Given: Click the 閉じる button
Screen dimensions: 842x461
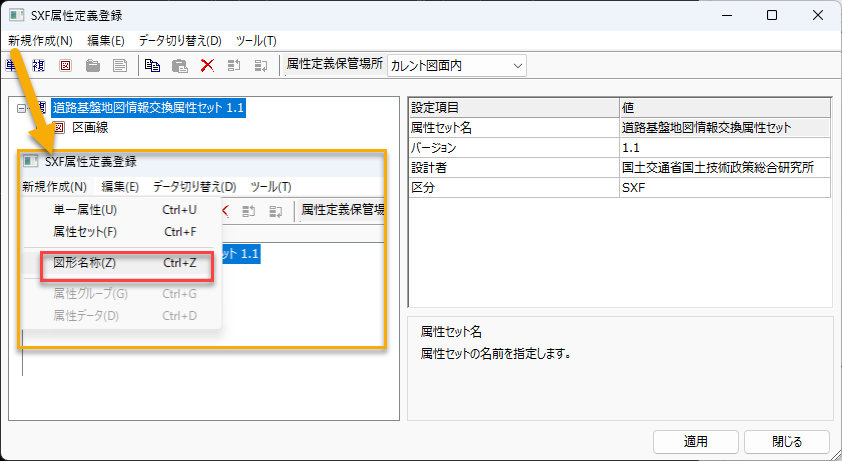Looking at the screenshot, I should point(787,442).
